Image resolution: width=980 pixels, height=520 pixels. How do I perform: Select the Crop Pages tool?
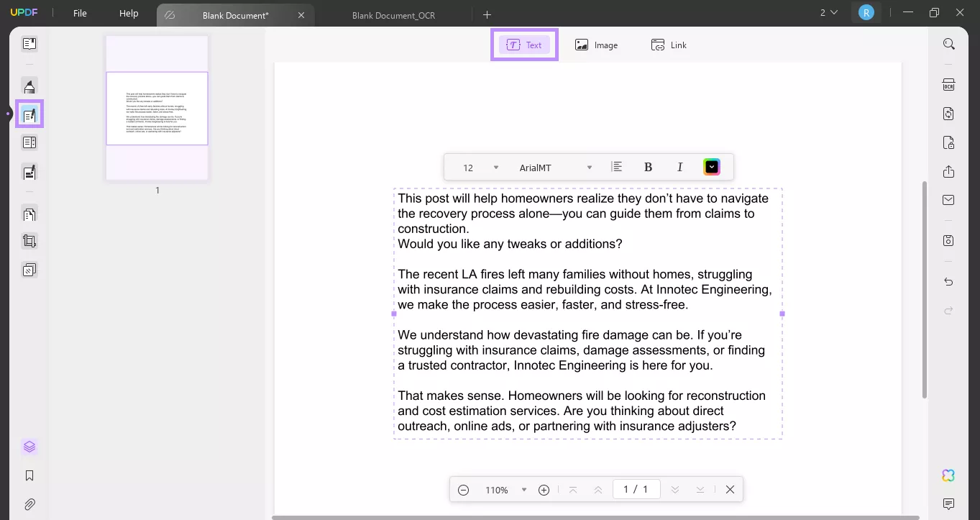coord(29,242)
